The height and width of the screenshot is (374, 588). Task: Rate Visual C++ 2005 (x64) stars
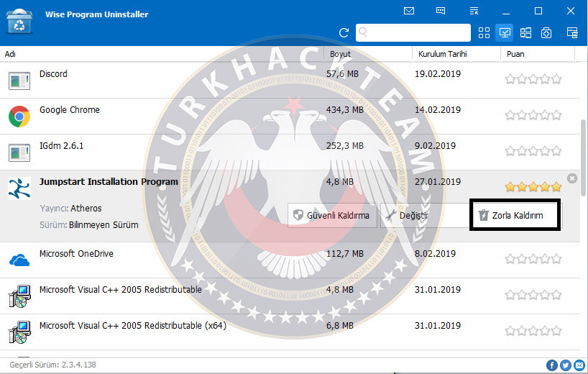(x=533, y=330)
